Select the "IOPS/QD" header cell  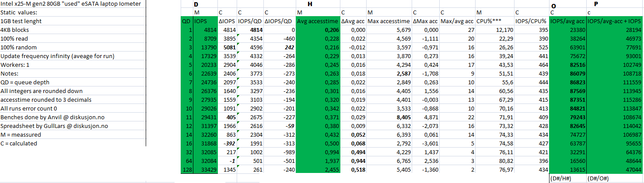(250, 21)
